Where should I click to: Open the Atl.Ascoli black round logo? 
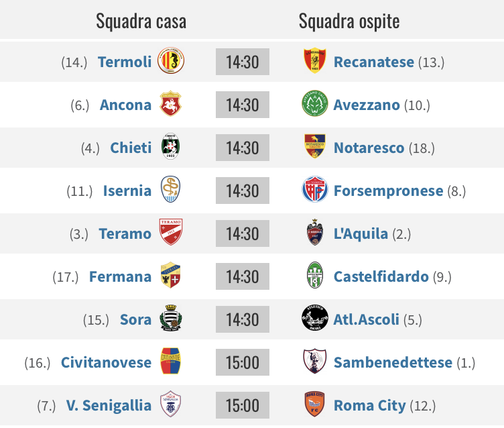[315, 318]
